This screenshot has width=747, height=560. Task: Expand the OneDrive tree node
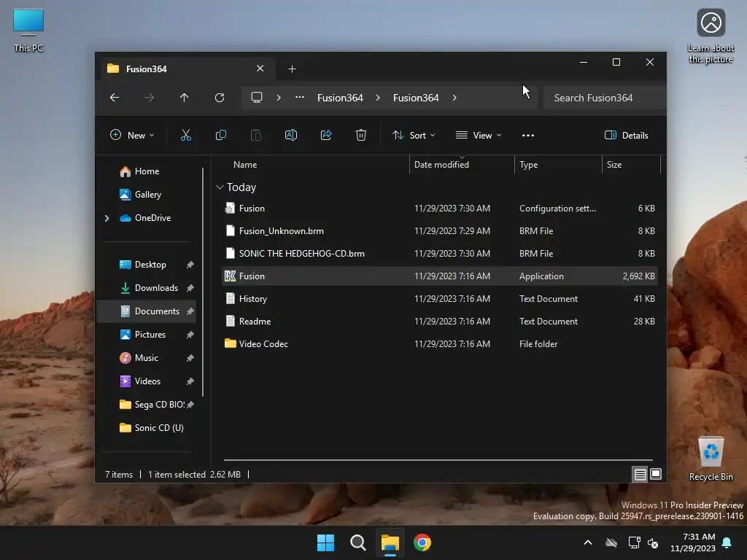(x=107, y=218)
